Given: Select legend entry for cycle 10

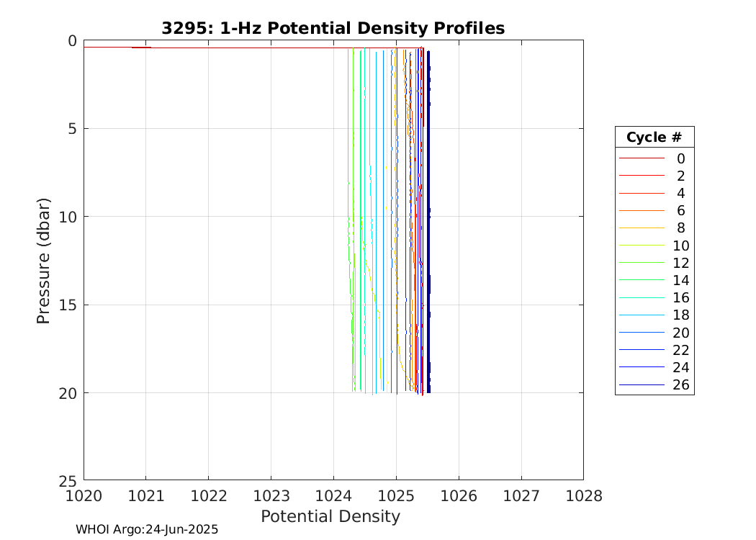Looking at the screenshot, I should (654, 246).
